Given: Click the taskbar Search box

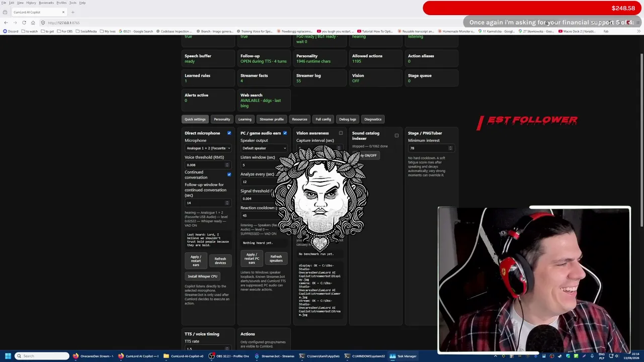Looking at the screenshot, I should point(42,356).
